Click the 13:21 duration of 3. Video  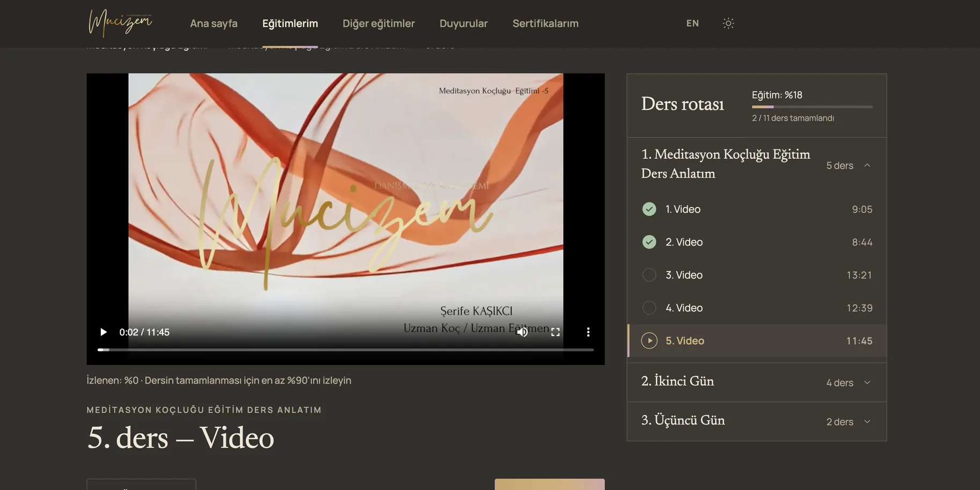pyautogui.click(x=859, y=275)
